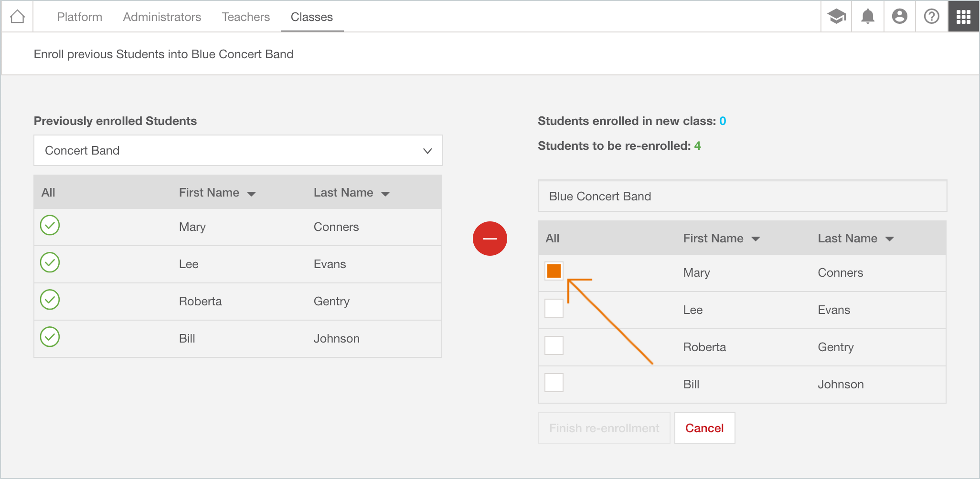Click Evans in the previously enrolled list
Image resolution: width=980 pixels, height=479 pixels.
coord(330,264)
